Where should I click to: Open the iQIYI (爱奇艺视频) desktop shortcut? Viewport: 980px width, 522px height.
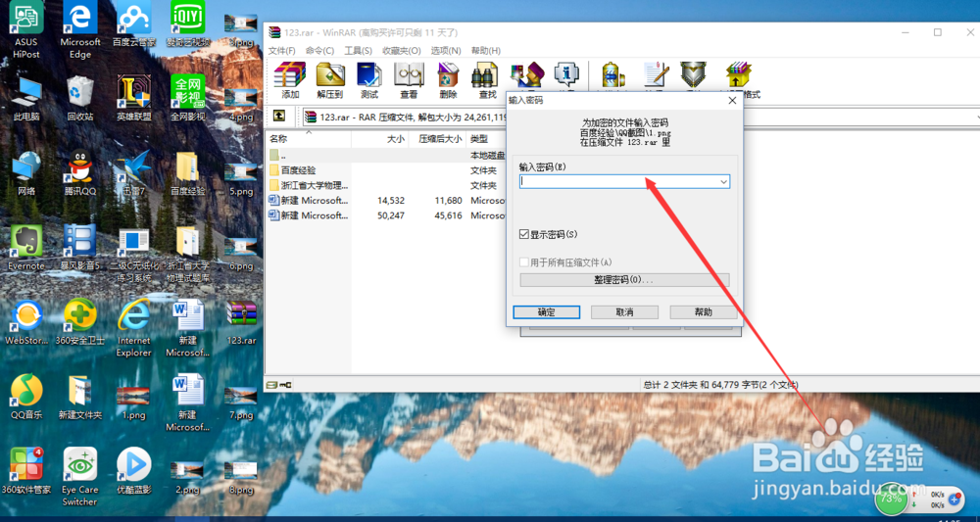pos(187,25)
